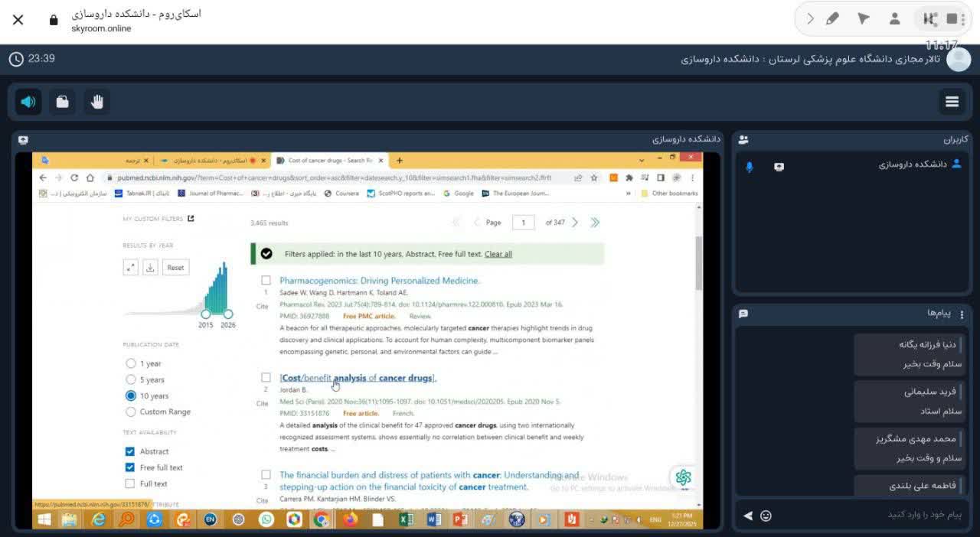
Task: Check the Full text filter checkbox
Action: click(x=130, y=483)
